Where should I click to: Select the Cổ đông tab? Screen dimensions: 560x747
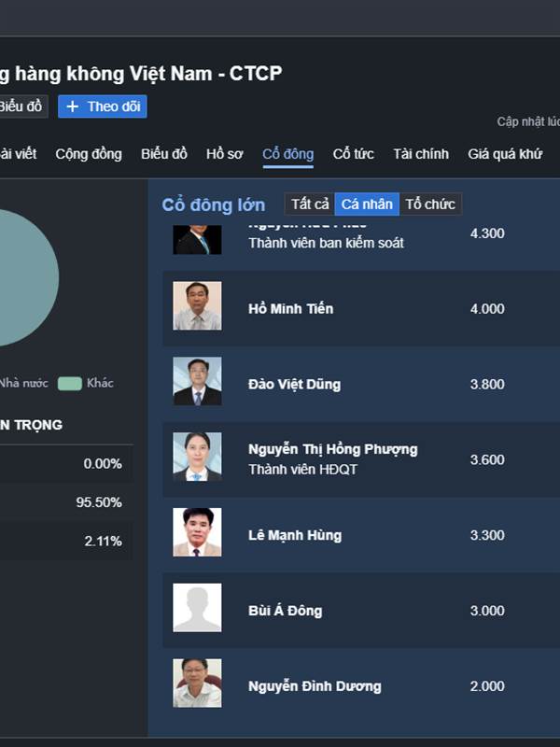pyautogui.click(x=288, y=154)
